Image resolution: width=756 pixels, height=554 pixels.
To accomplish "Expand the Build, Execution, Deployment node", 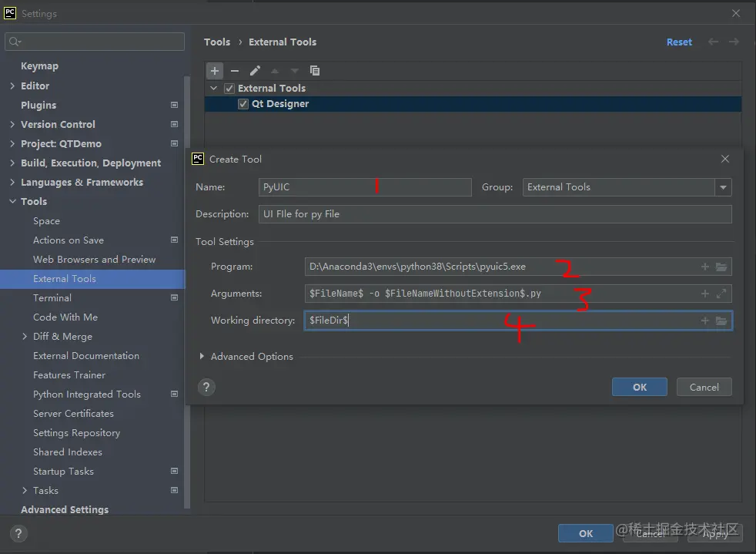I will [x=12, y=163].
